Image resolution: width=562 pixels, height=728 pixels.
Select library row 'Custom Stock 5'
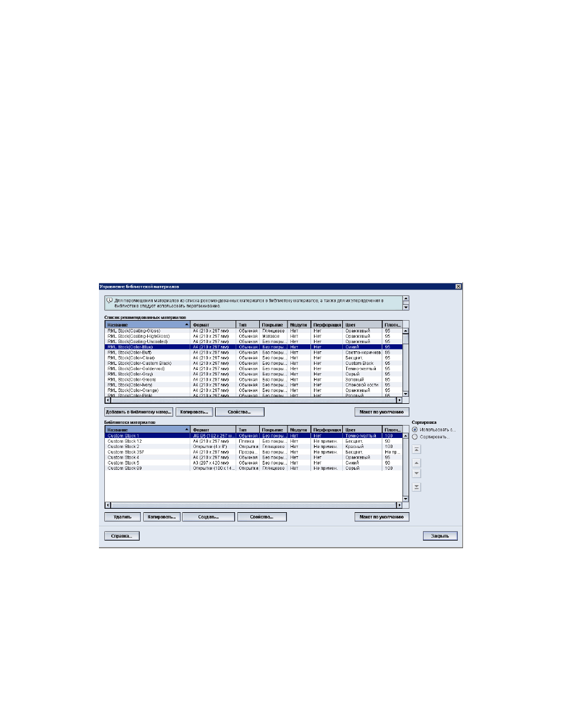click(253, 463)
